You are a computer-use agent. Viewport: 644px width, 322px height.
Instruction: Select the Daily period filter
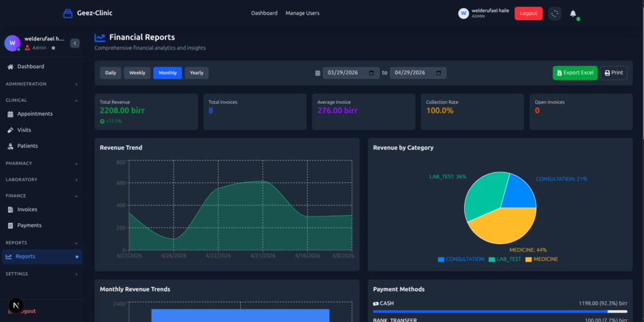(111, 73)
